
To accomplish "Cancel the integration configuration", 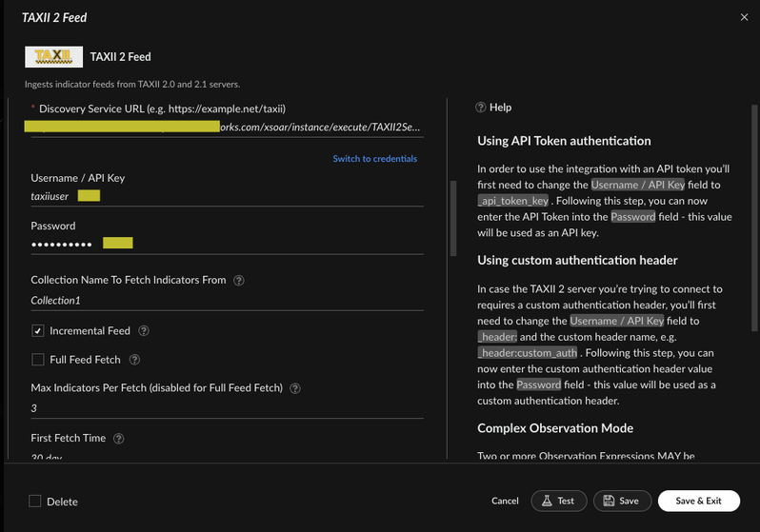I will pos(505,501).
